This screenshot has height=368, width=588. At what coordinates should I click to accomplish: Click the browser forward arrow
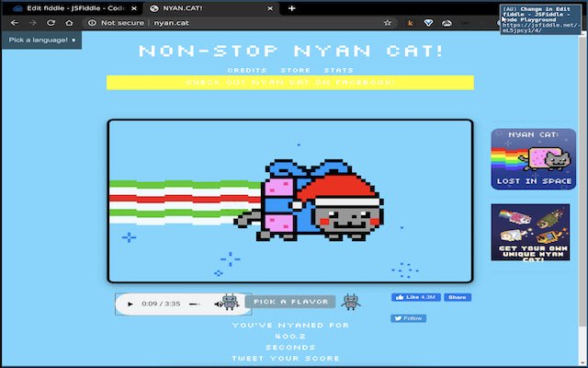click(x=33, y=23)
